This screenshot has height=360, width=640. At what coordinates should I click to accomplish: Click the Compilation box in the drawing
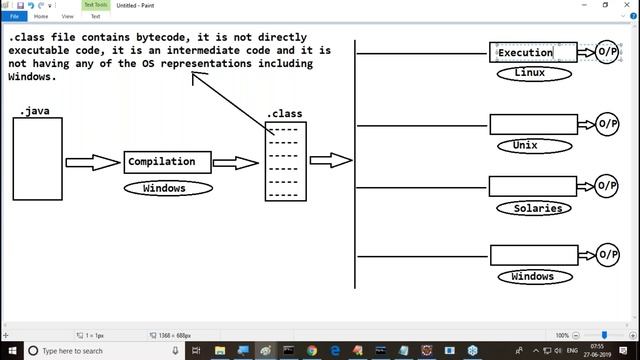(168, 162)
